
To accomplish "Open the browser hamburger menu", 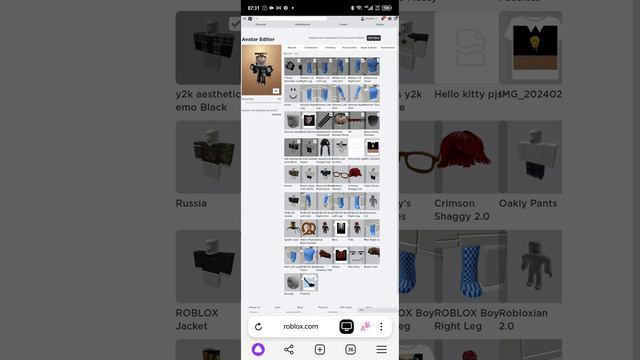I will (382, 349).
